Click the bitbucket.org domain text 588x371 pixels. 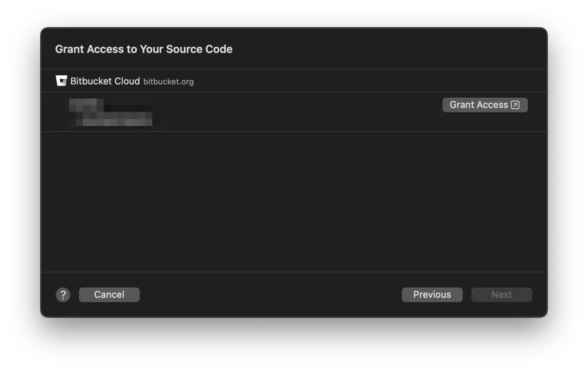(168, 82)
